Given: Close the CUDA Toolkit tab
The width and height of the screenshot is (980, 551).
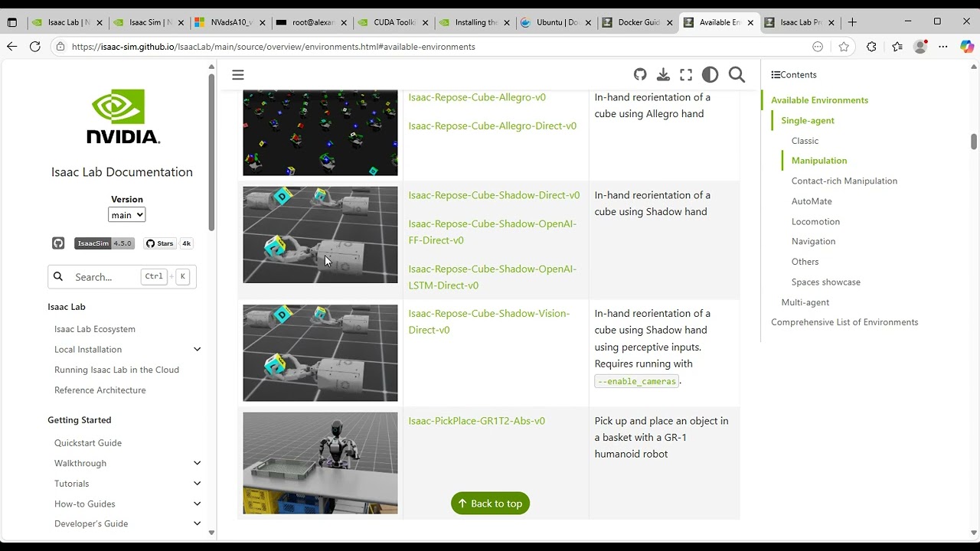Looking at the screenshot, I should point(426,22).
